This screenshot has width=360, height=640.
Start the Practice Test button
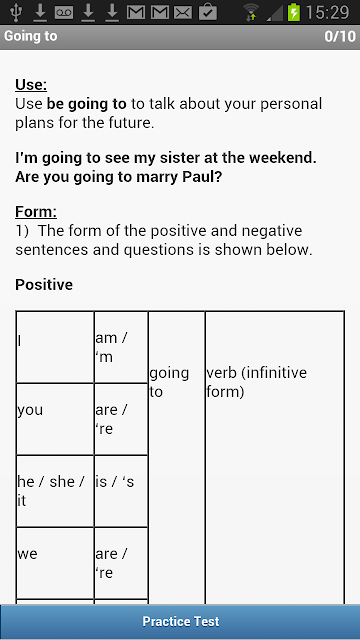(180, 622)
